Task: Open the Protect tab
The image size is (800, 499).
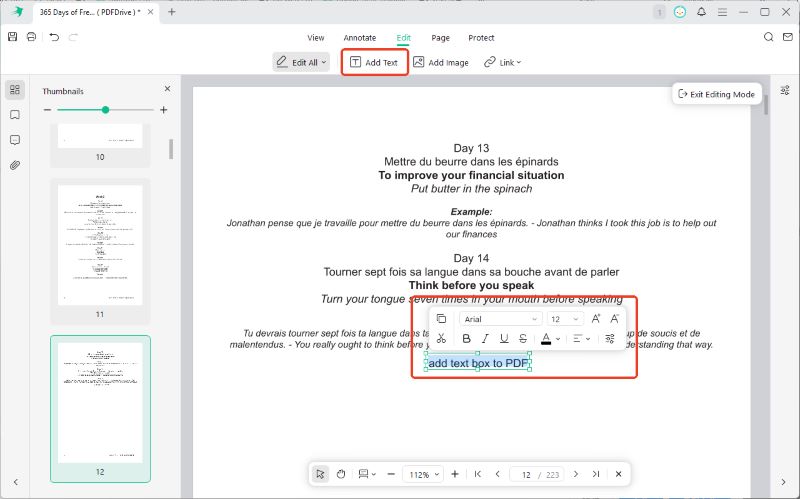Action: click(x=481, y=38)
